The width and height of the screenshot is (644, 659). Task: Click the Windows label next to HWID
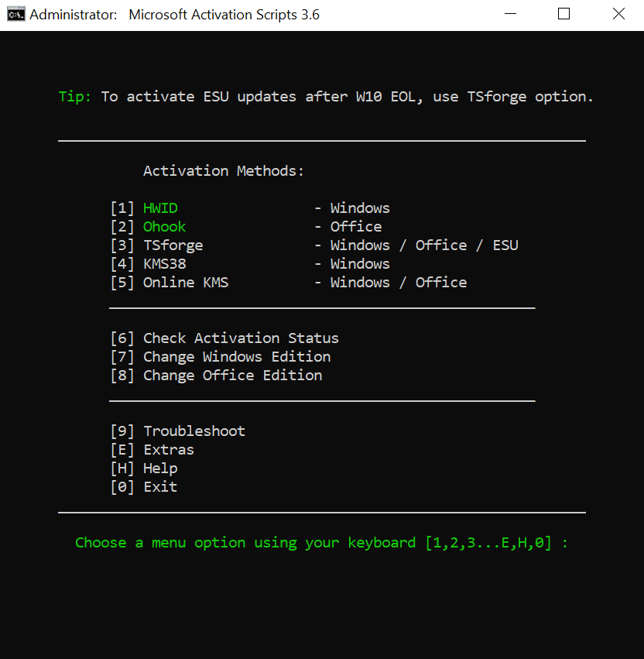point(359,208)
